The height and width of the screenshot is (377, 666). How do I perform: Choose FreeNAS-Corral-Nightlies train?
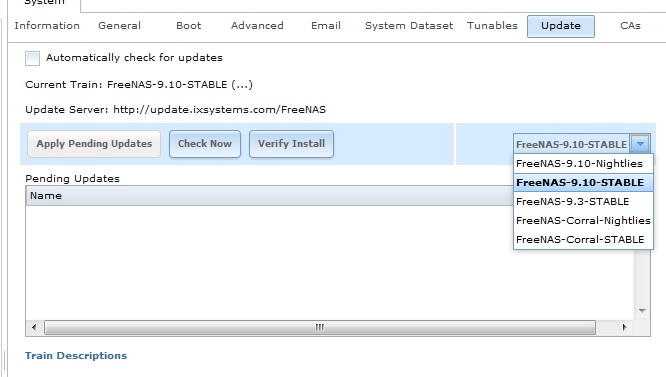click(x=583, y=221)
